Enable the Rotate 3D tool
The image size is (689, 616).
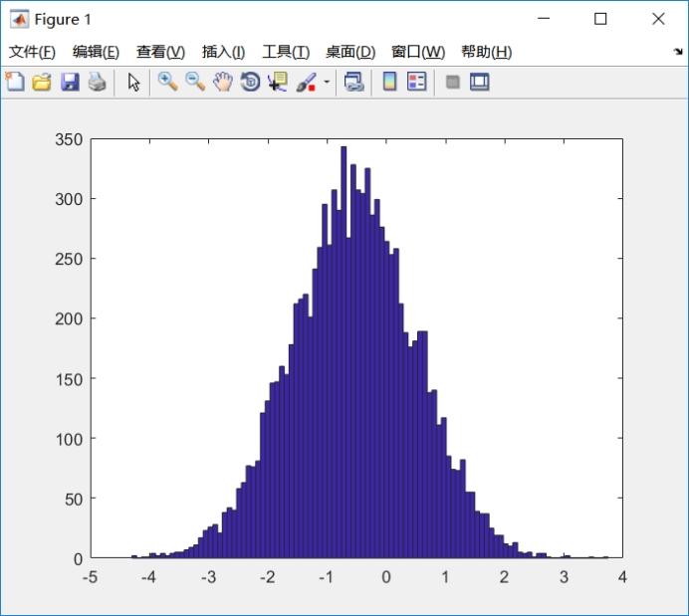[250, 83]
